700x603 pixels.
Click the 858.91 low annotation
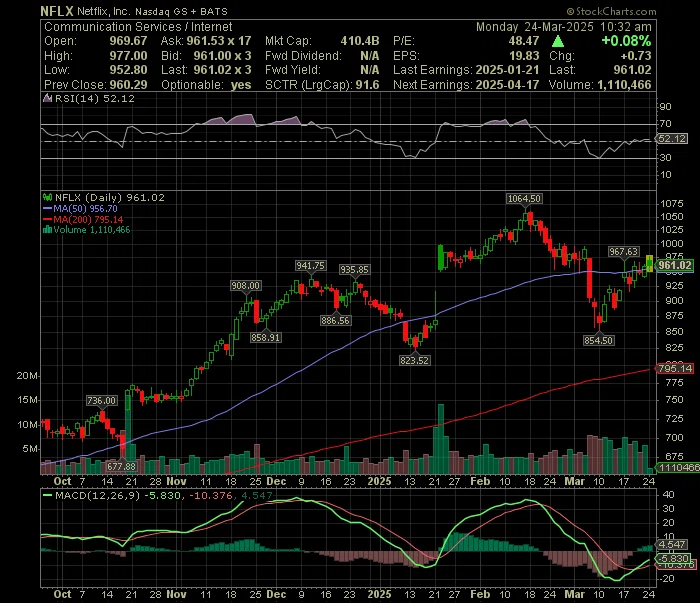(x=265, y=337)
